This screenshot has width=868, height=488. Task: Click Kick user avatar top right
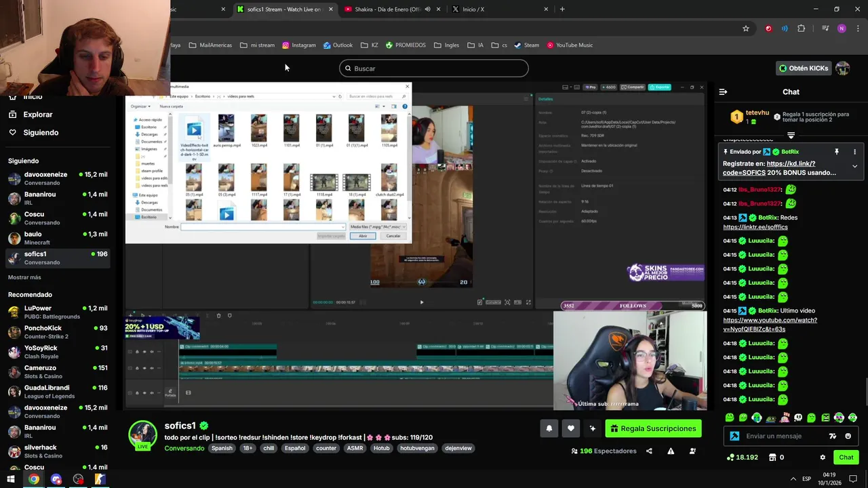[842, 68]
